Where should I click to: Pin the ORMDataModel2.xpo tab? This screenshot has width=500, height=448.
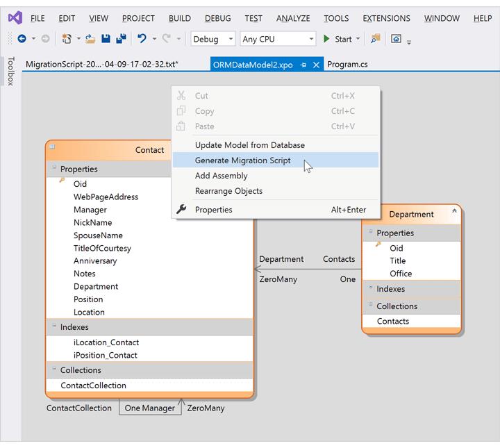(x=303, y=65)
